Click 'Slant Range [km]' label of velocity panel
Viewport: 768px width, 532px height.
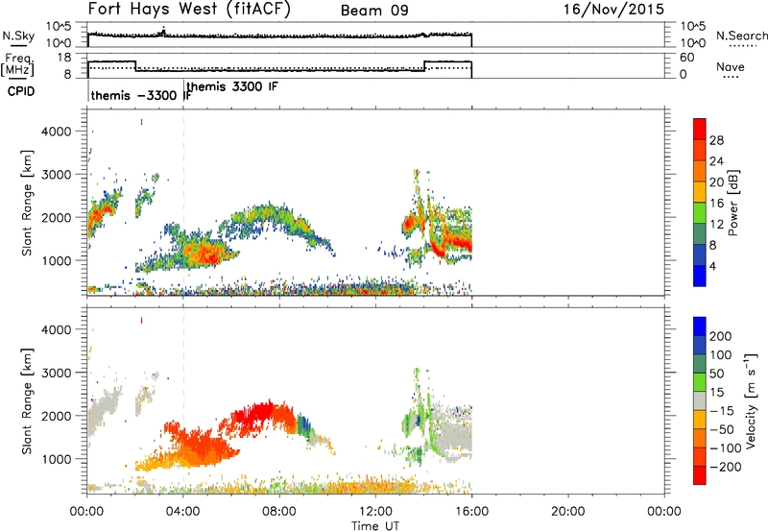27,400
